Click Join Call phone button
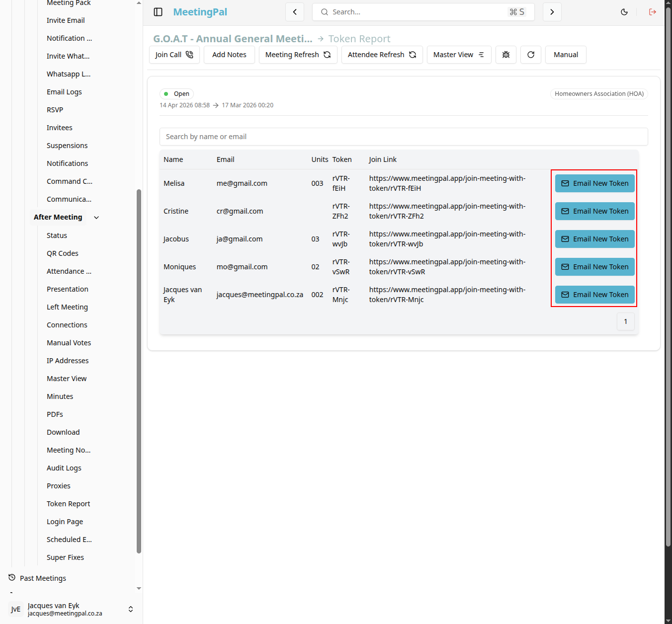672x624 pixels. click(174, 55)
